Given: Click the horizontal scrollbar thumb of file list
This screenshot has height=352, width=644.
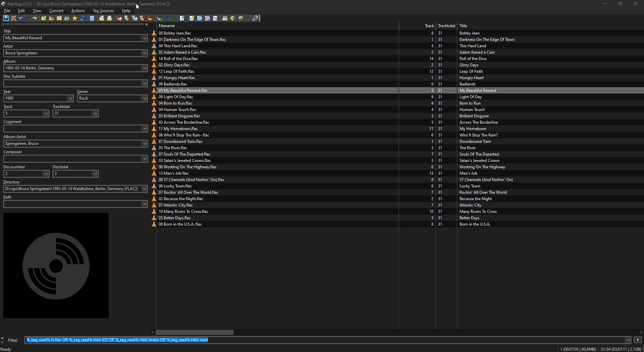Looking at the screenshot, I should click(x=195, y=333).
